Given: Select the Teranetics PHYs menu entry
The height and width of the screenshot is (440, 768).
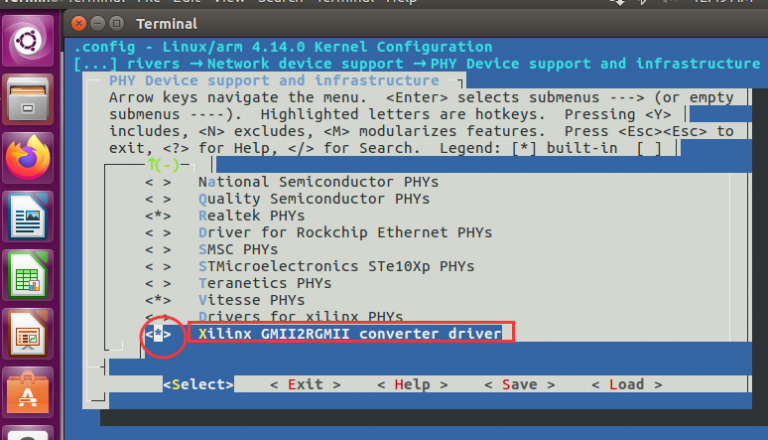Looking at the screenshot, I should 265,283.
